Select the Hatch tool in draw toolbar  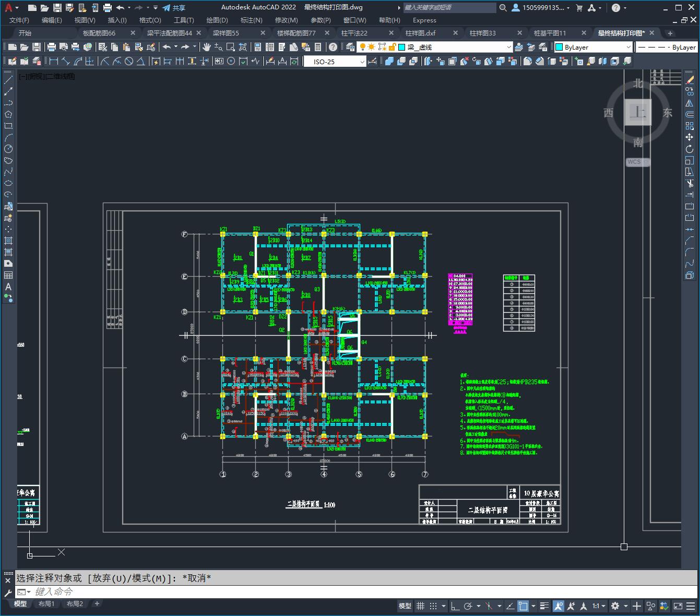pos(8,241)
